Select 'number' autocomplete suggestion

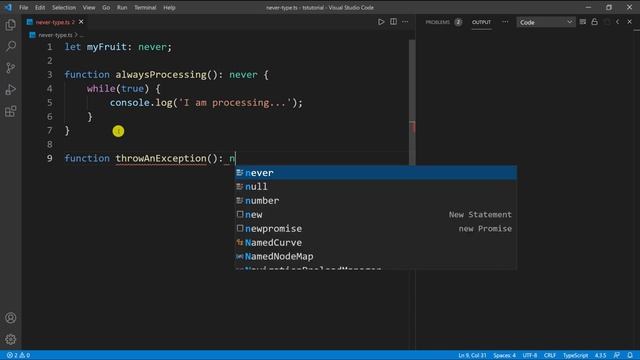click(376, 200)
